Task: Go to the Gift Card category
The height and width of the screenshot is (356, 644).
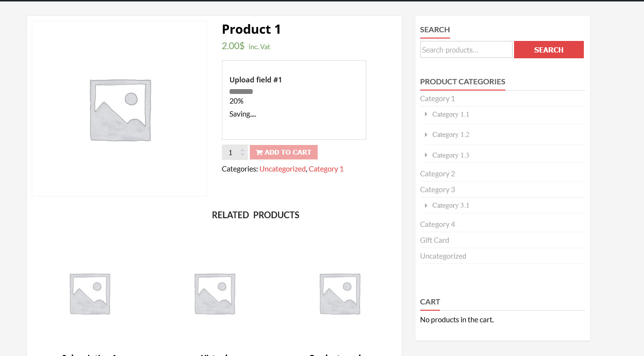Action: coord(435,240)
